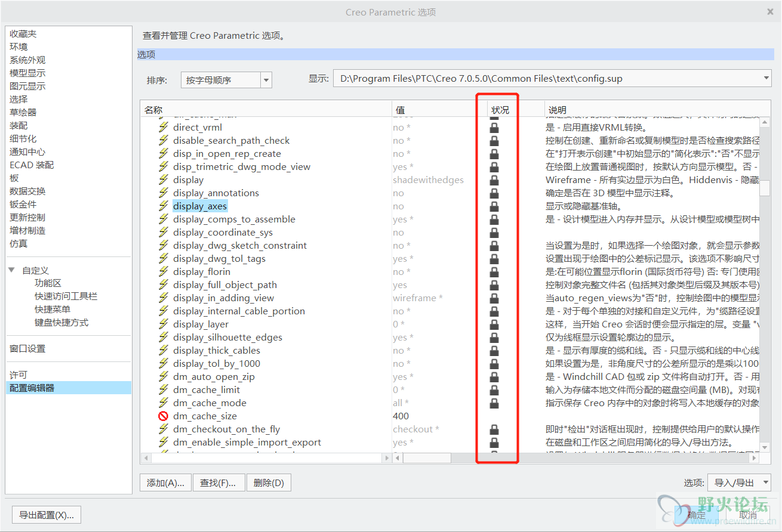782x532 pixels.
Task: Open the 模型显示 category
Action: (x=27, y=73)
